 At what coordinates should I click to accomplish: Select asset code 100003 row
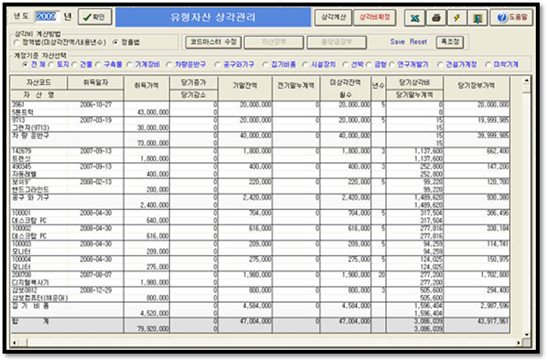(x=260, y=247)
